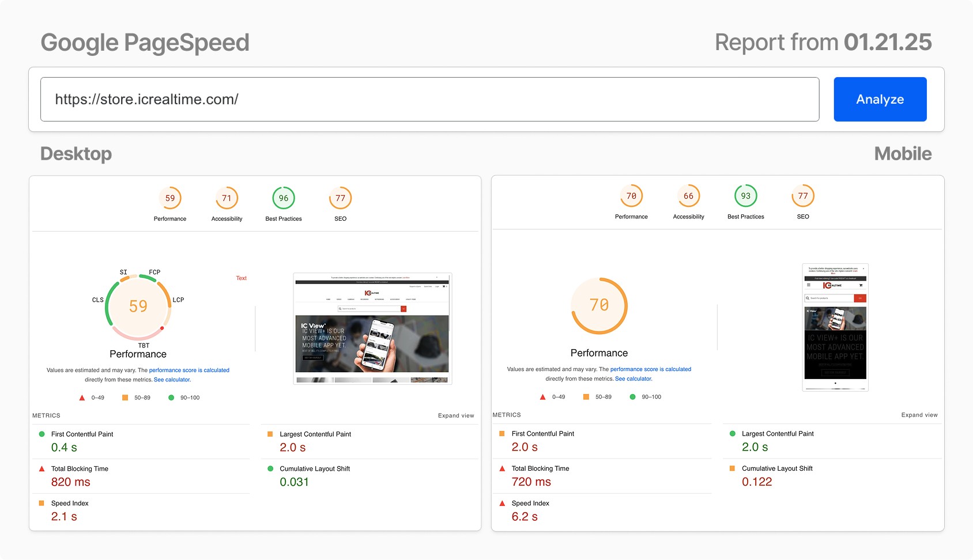Switch to the Mobile report section
The image size is (973, 560).
903,154
